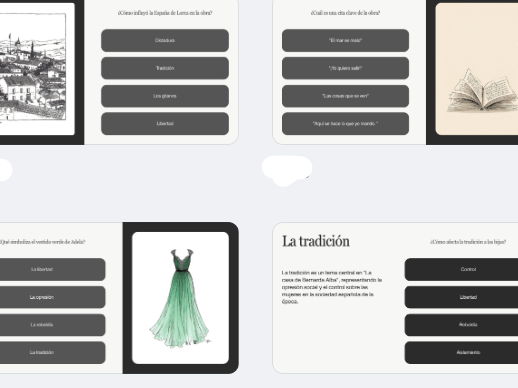Open the open-book illustration
This screenshot has height=388, width=518.
[x=477, y=69]
